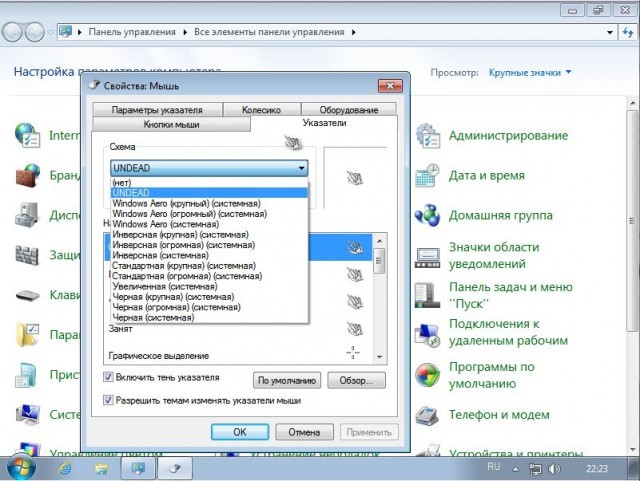Launch Internet Explorer from taskbar
Viewport: 640px width, 481px height.
pos(65,468)
